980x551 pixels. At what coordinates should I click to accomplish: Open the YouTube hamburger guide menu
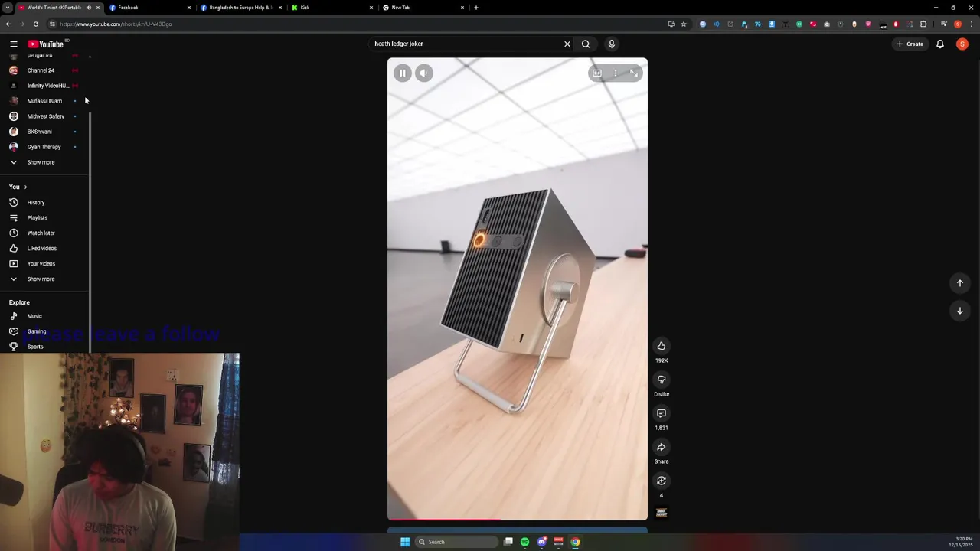(13, 44)
